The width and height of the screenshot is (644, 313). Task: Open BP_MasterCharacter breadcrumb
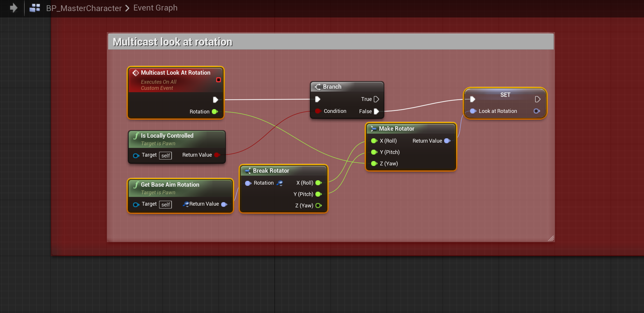[x=84, y=8]
